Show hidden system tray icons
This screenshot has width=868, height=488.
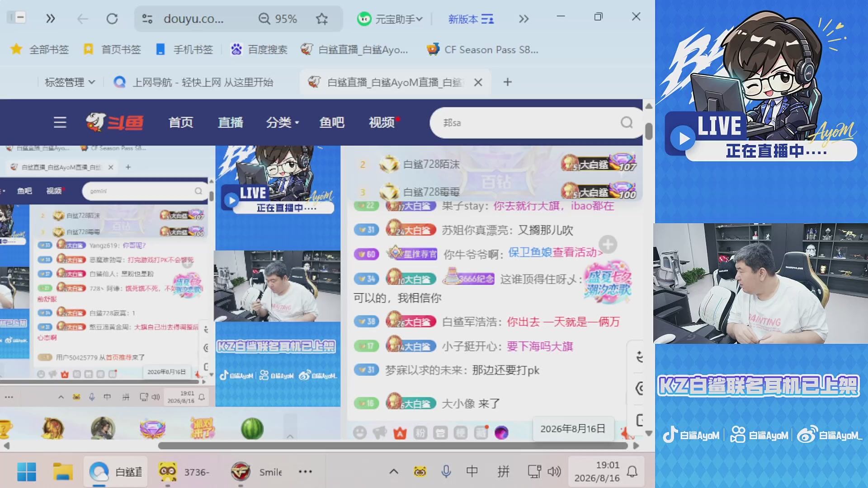coord(394,472)
